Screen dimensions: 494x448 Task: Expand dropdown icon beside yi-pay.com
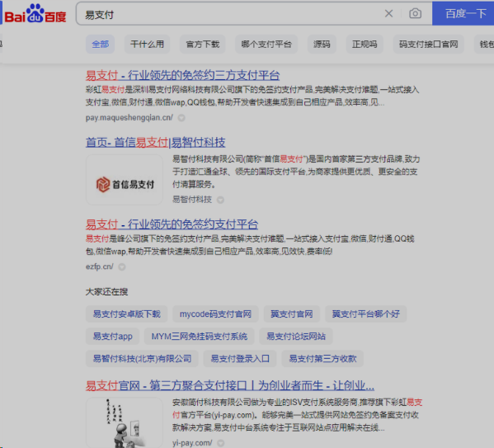(x=221, y=443)
